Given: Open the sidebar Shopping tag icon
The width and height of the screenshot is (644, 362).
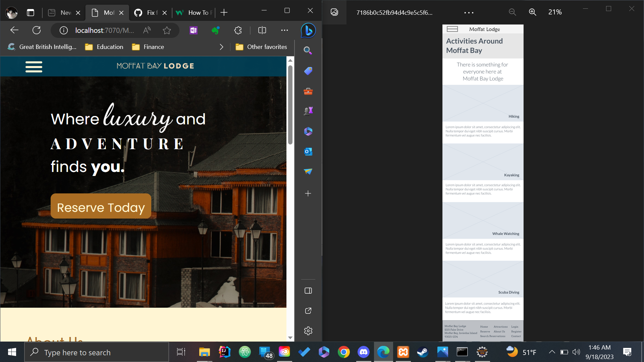Looking at the screenshot, I should click(308, 71).
